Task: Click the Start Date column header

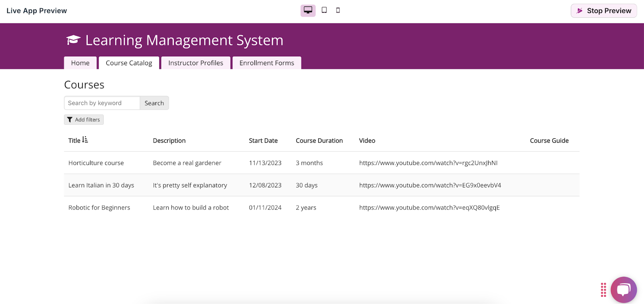Action: (x=263, y=141)
